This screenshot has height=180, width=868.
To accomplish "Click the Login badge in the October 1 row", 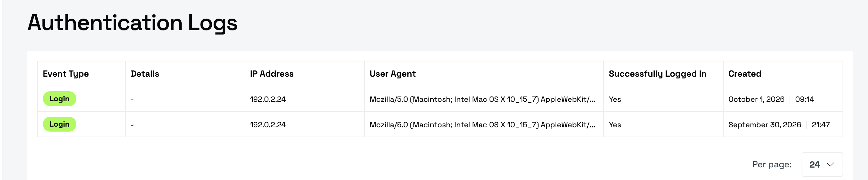I will point(59,99).
